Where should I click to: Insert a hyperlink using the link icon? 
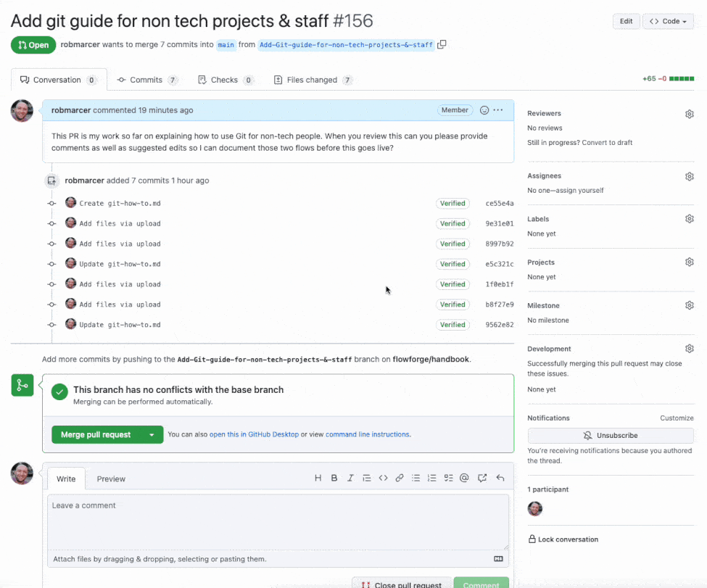coord(400,478)
